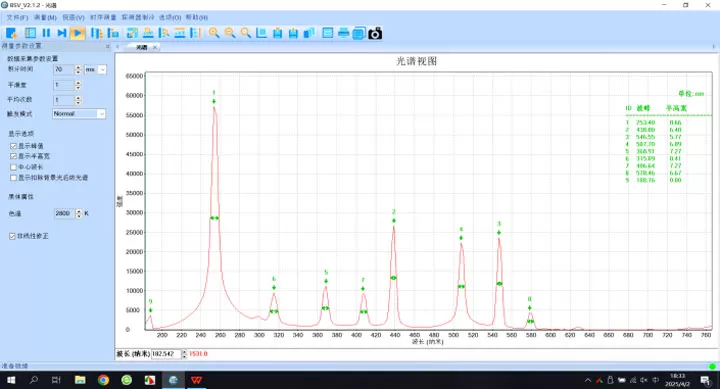Click the peak 3 marker near 546 nm
The image size is (720, 389).
pyautogui.click(x=499, y=232)
